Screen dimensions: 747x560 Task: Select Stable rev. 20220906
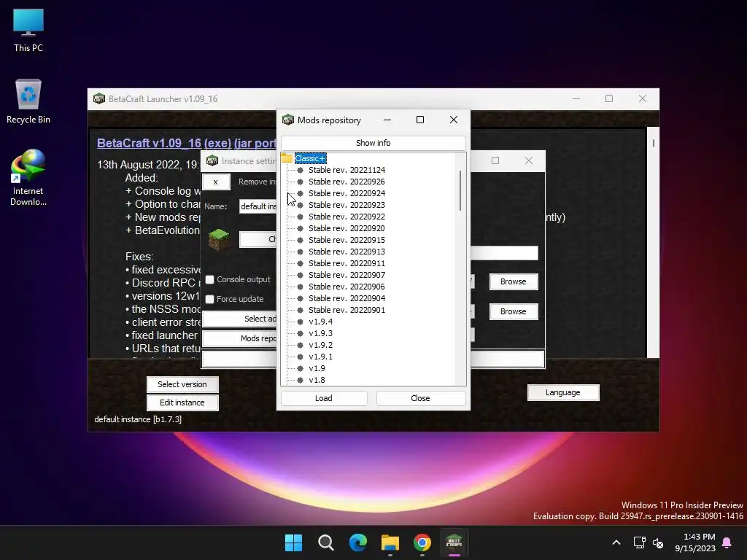point(347,287)
